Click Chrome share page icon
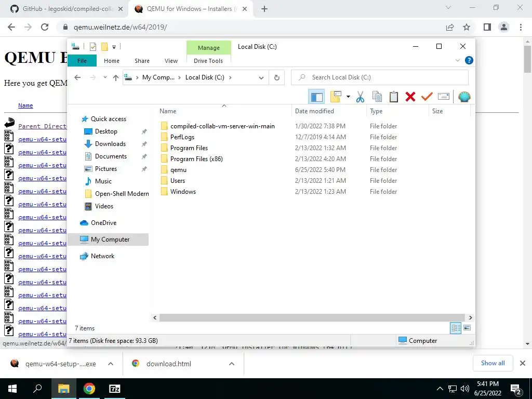This screenshot has height=399, width=532. (x=450, y=27)
